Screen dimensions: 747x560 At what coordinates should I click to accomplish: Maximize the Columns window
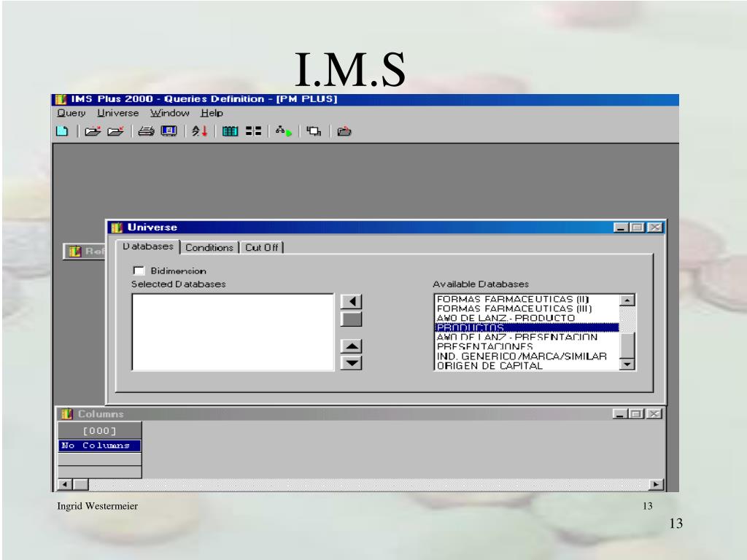click(x=635, y=414)
